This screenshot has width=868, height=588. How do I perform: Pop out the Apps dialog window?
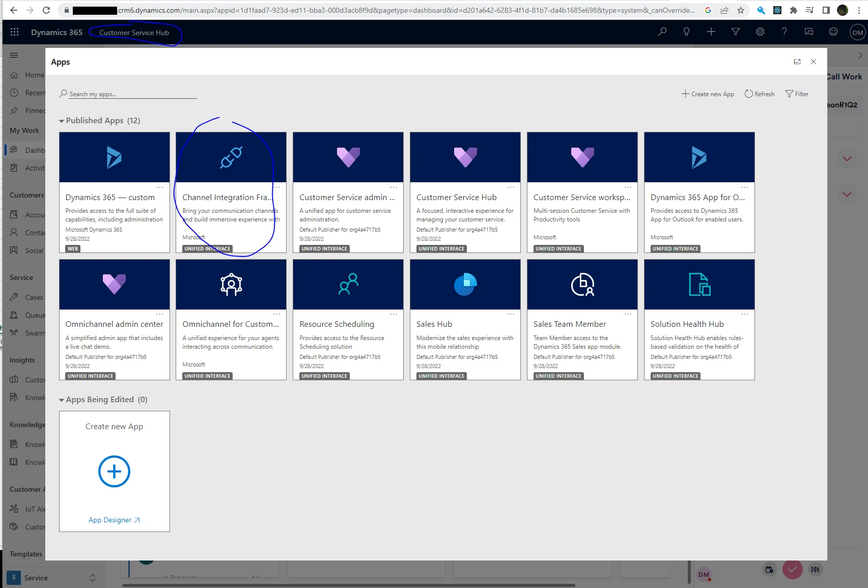pyautogui.click(x=797, y=62)
